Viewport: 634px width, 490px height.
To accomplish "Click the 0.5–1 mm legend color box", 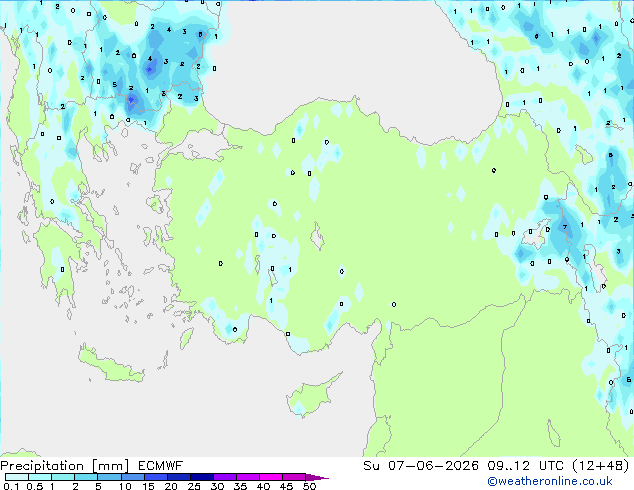I will (40, 477).
